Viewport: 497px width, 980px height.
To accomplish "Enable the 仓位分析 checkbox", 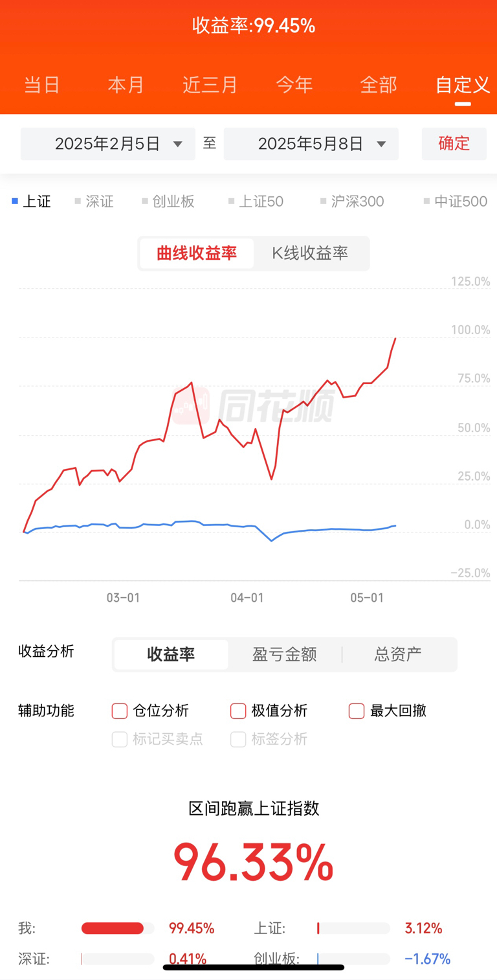I will 120,711.
